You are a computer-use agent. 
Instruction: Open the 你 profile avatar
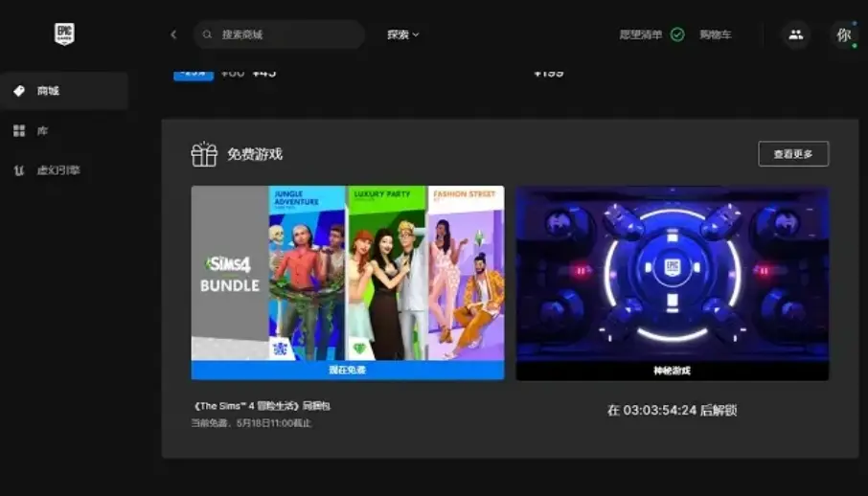(844, 34)
